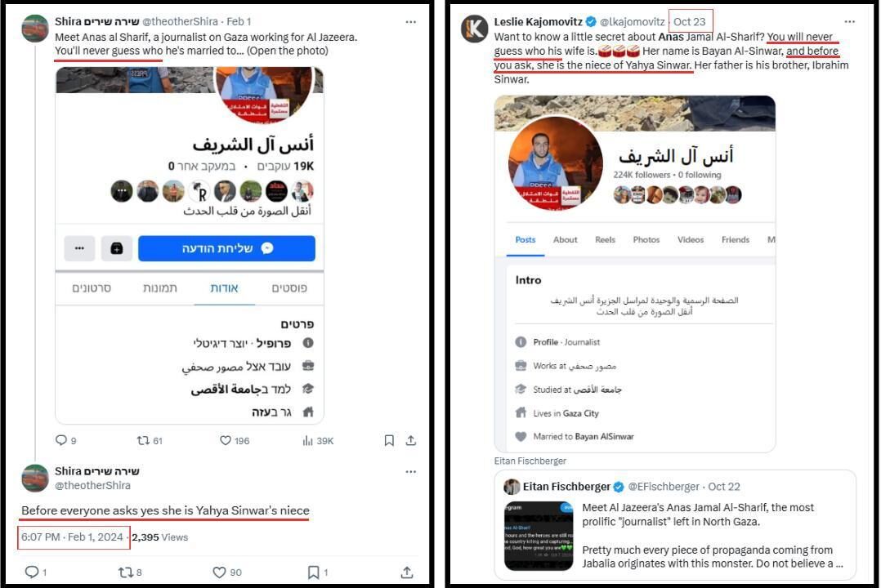Screen dimensions: 881x588
Task: Open the @lkajomovitz handle link
Action: click(632, 22)
